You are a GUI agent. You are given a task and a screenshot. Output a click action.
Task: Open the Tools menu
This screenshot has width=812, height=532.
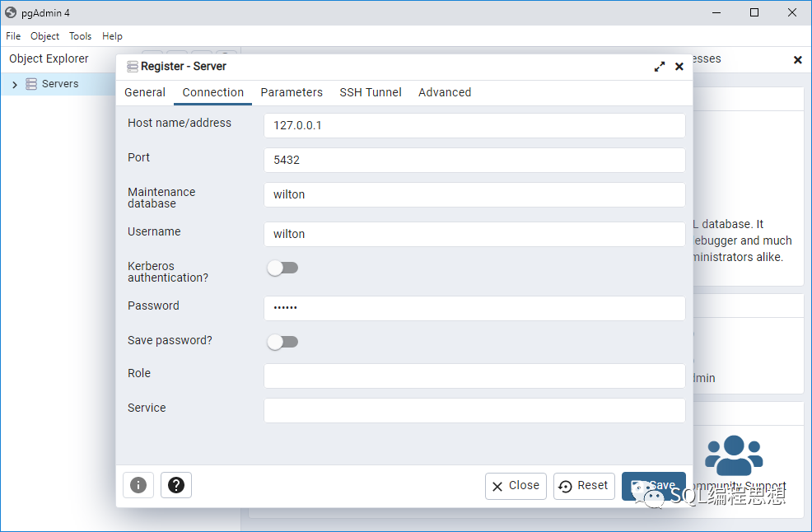80,36
